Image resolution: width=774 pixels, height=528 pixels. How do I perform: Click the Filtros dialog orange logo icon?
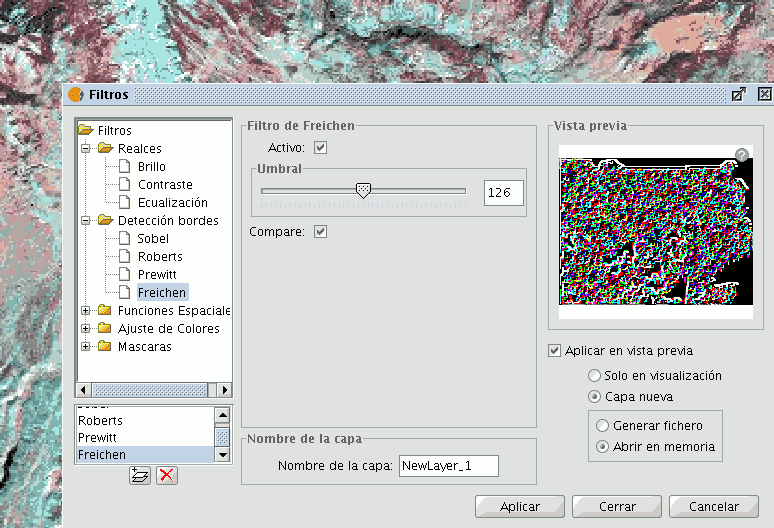coord(76,94)
